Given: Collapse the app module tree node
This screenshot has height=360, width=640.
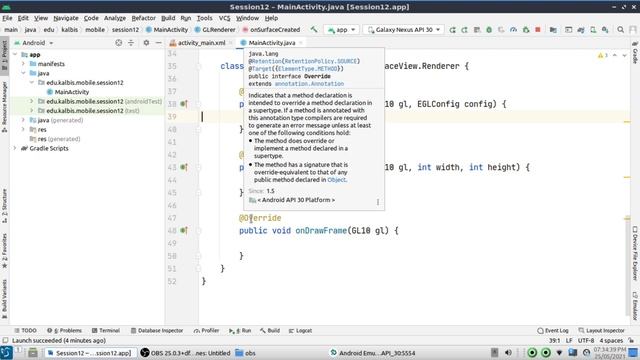Looking at the screenshot, I should (16, 54).
